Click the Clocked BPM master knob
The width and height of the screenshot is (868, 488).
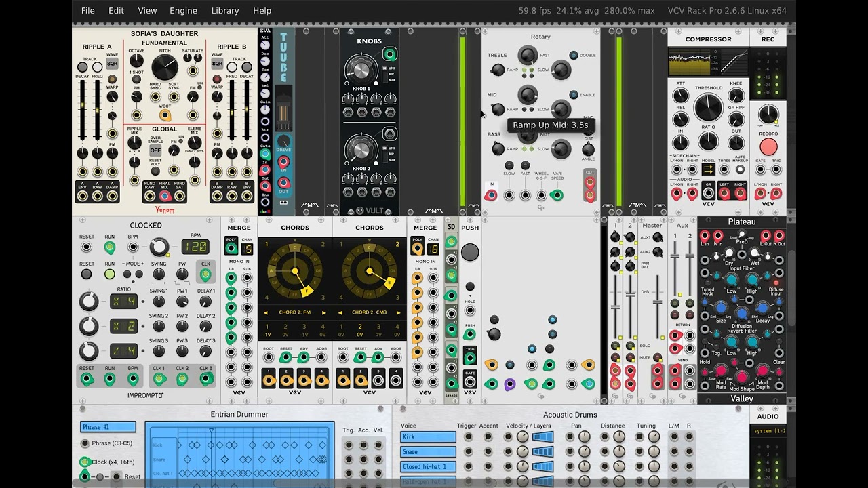pos(159,247)
